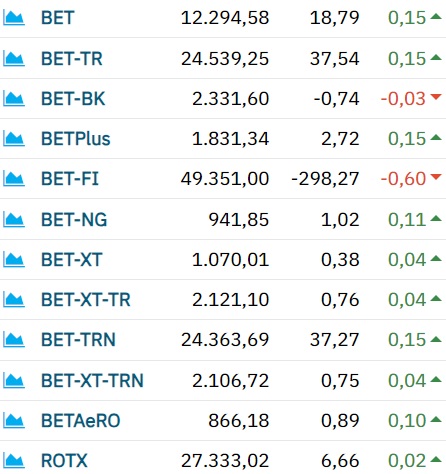
Task: Open the chart icon for BET-XT-TRN
Action: (x=14, y=381)
